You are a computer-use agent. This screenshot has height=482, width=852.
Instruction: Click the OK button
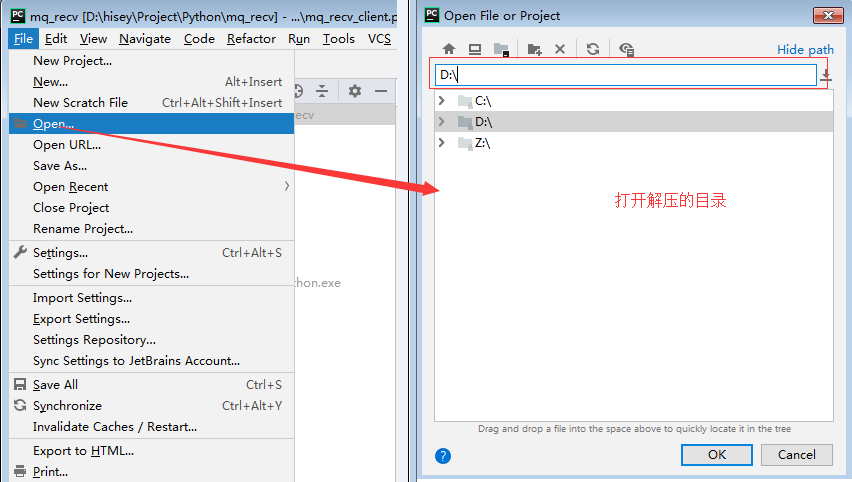click(x=717, y=455)
